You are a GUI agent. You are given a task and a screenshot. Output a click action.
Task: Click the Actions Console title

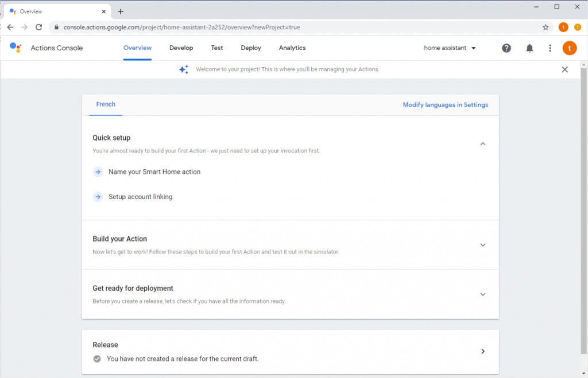pos(57,48)
